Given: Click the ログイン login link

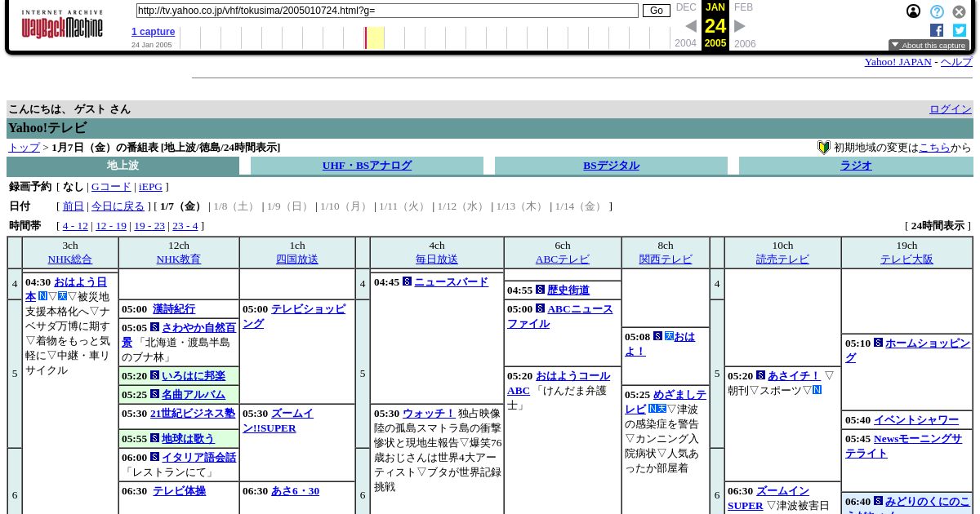Looking at the screenshot, I should pyautogui.click(x=951, y=109).
